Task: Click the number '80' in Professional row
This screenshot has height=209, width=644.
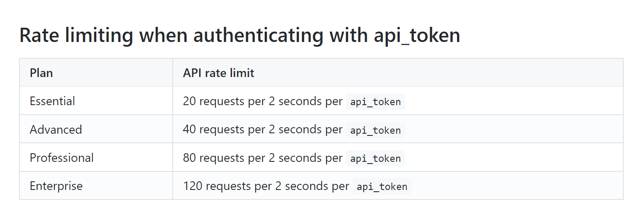Action: pos(190,158)
